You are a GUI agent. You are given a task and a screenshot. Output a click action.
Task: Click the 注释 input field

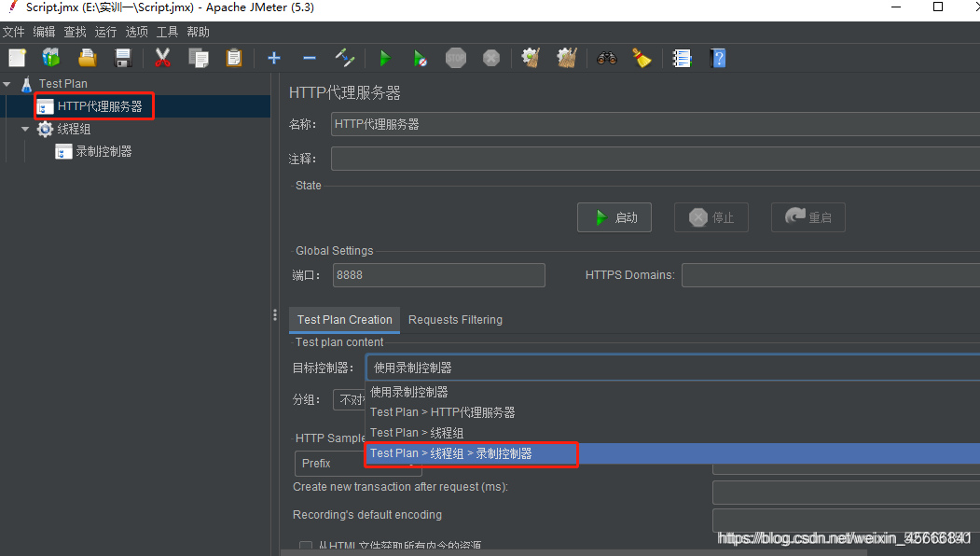[655, 159]
